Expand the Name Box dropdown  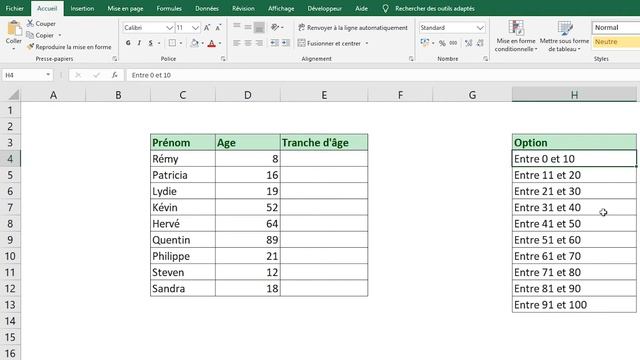point(48,75)
